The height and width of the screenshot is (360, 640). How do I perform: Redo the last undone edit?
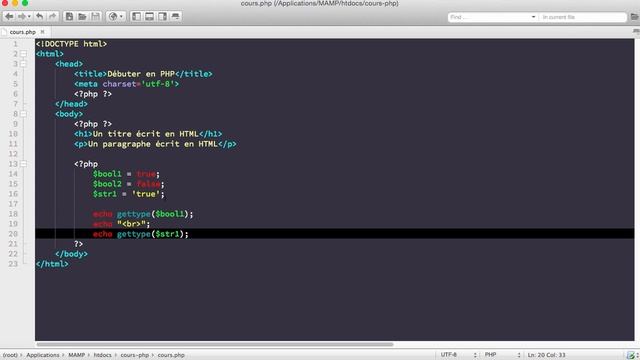(x=53, y=16)
